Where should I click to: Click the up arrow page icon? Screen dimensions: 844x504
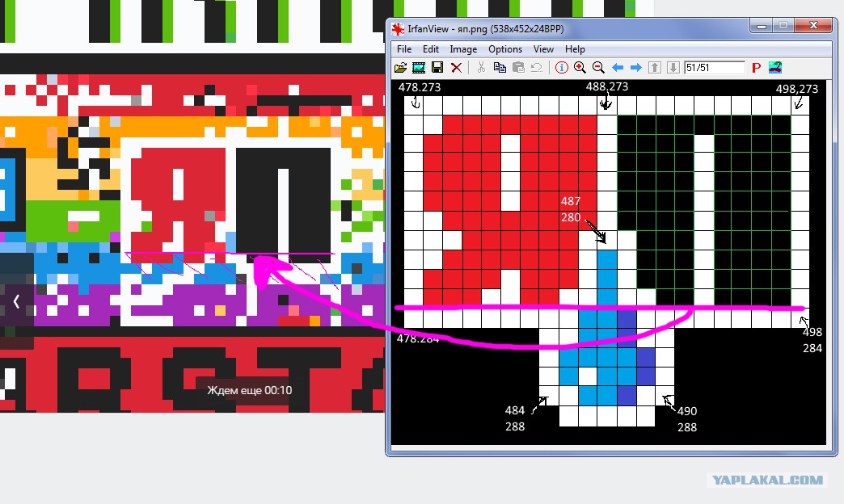[x=655, y=67]
